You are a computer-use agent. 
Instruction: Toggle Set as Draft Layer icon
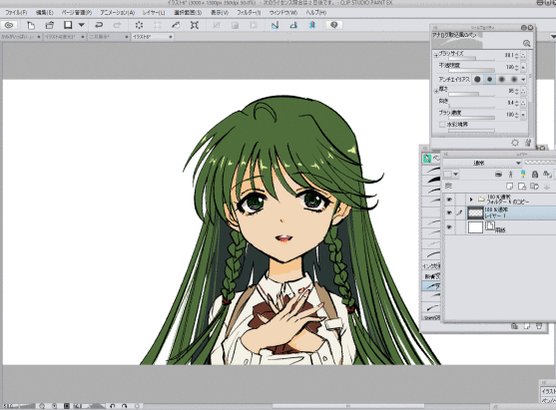523,174
